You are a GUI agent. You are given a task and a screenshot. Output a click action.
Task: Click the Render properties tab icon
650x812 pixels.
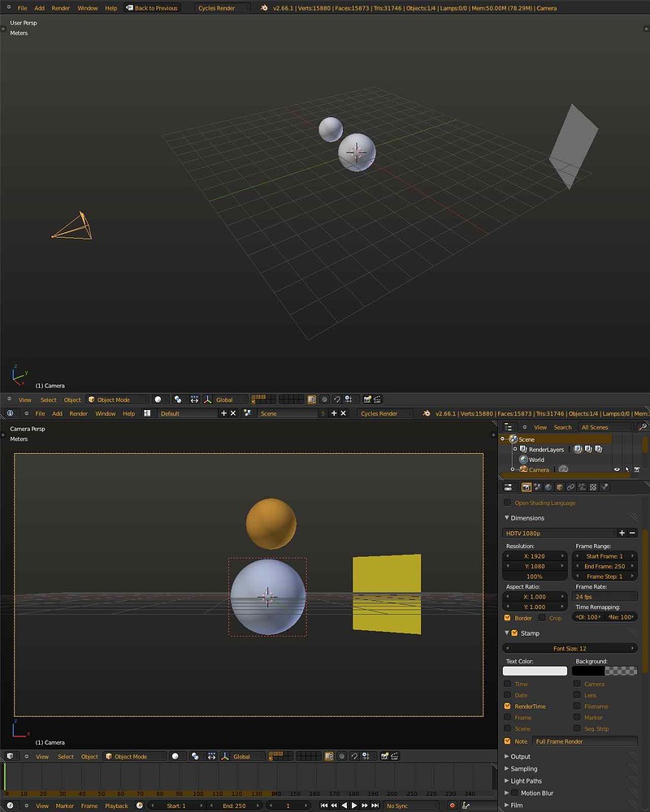(x=526, y=487)
